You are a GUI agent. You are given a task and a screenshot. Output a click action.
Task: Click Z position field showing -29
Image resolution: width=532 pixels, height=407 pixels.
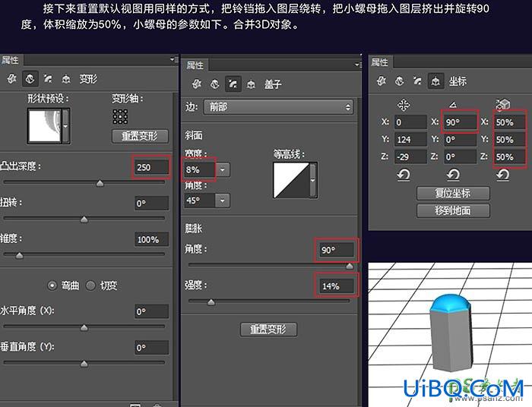[x=410, y=157]
